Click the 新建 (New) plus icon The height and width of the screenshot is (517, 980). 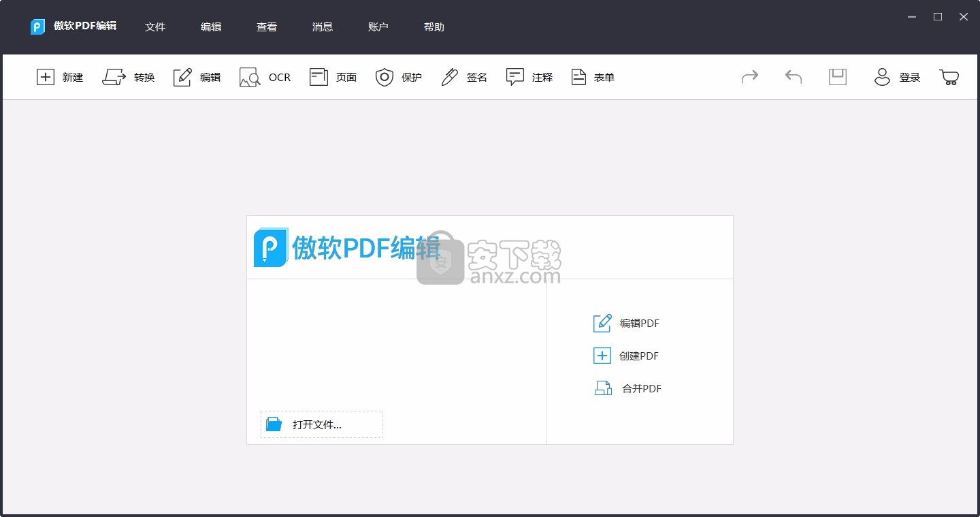point(45,77)
